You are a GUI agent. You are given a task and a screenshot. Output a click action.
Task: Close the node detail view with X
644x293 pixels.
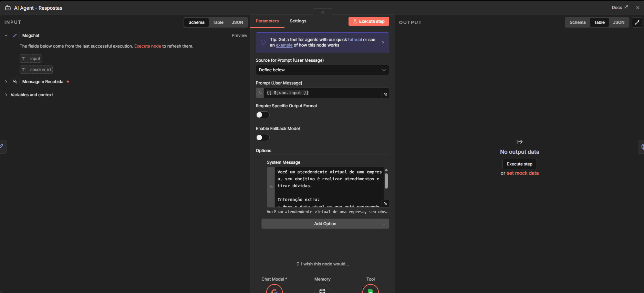(638, 8)
